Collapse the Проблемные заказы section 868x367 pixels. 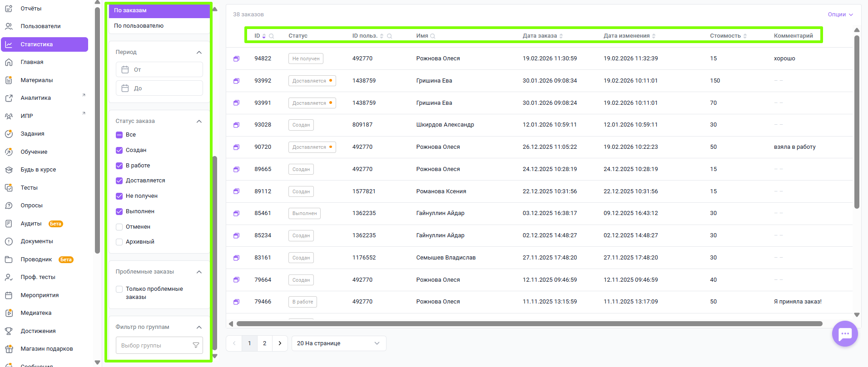point(199,272)
